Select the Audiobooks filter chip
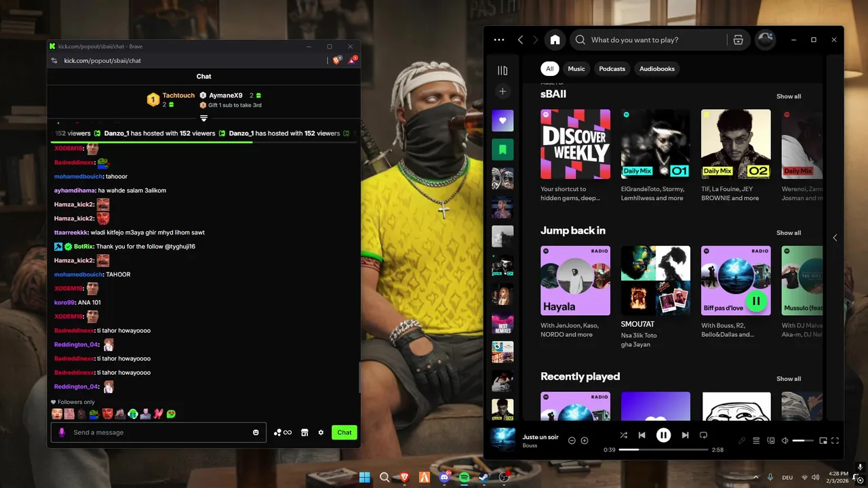 (657, 68)
